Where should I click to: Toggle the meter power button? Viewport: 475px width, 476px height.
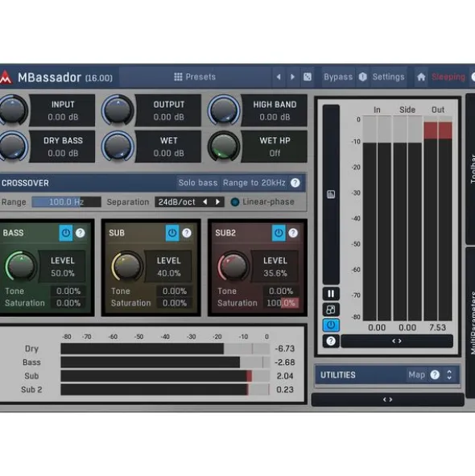331,325
